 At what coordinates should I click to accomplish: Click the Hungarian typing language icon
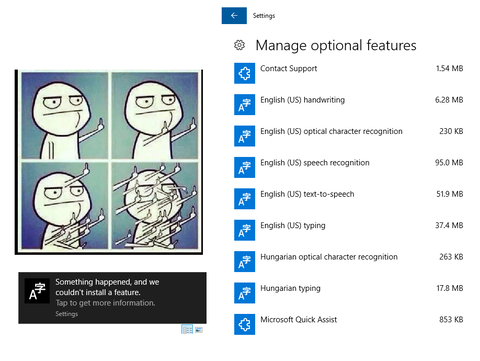(x=244, y=293)
